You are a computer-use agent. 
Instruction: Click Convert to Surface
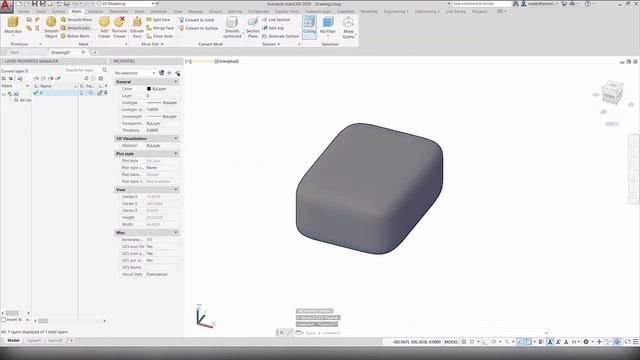click(x=198, y=28)
